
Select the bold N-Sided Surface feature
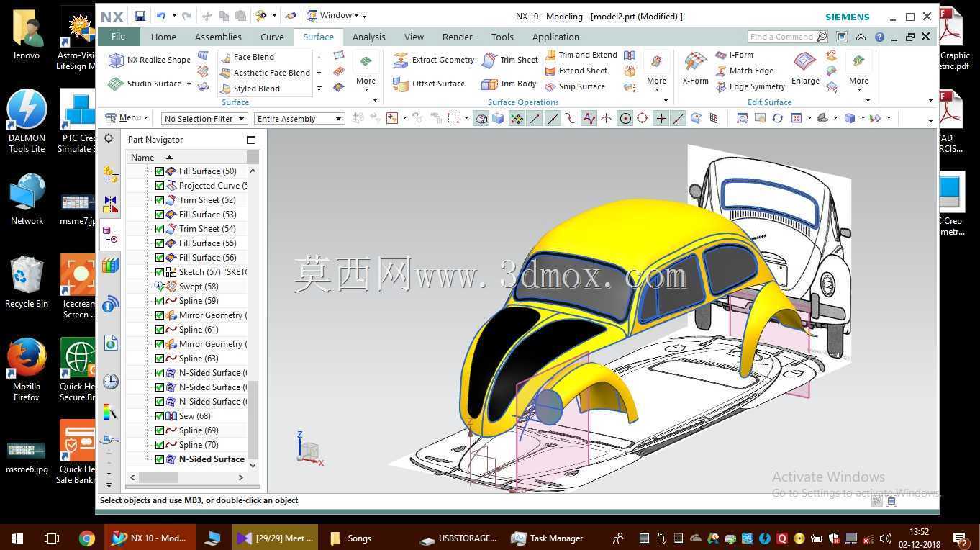click(x=205, y=459)
